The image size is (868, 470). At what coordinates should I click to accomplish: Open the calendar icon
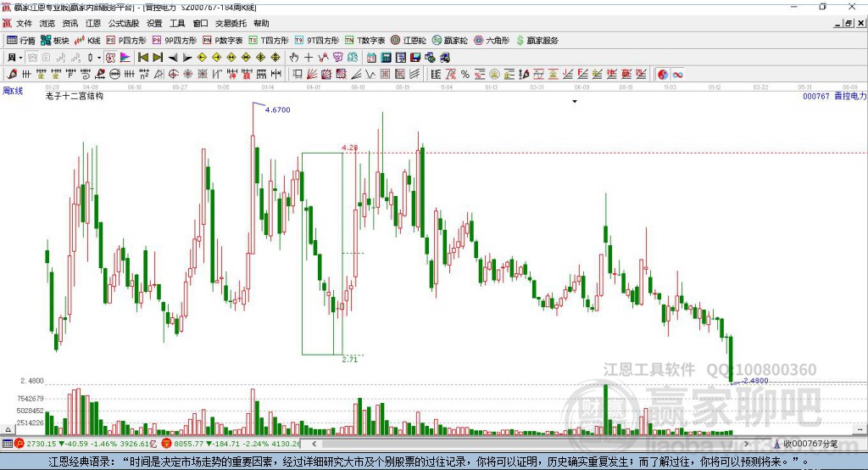tap(371, 58)
